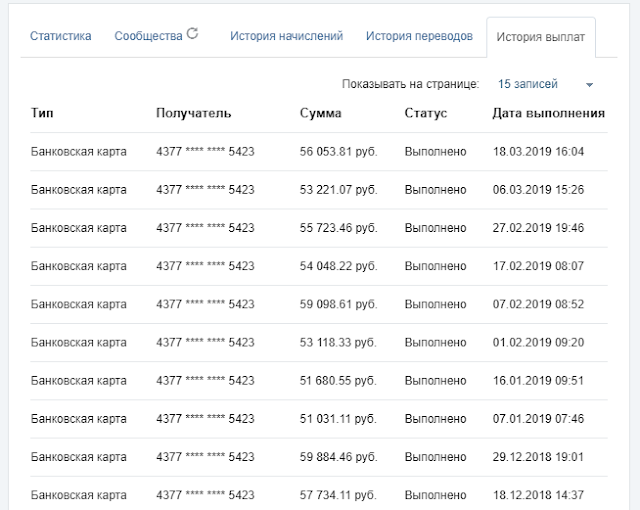Click the date 07.02.2019 08:52

click(x=538, y=304)
